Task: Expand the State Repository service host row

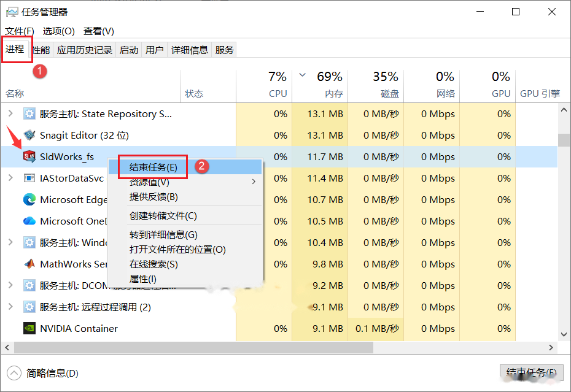Action: point(10,113)
